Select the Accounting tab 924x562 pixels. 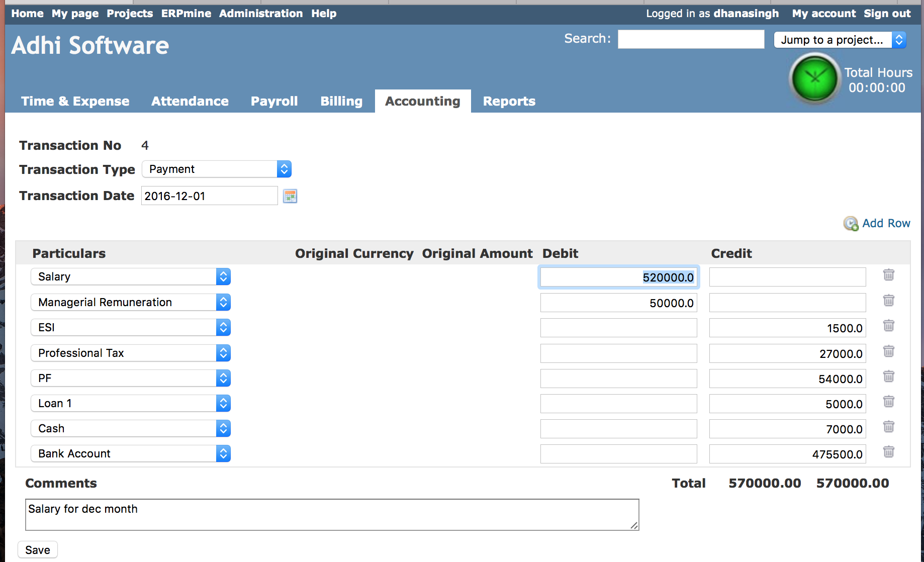click(x=423, y=101)
